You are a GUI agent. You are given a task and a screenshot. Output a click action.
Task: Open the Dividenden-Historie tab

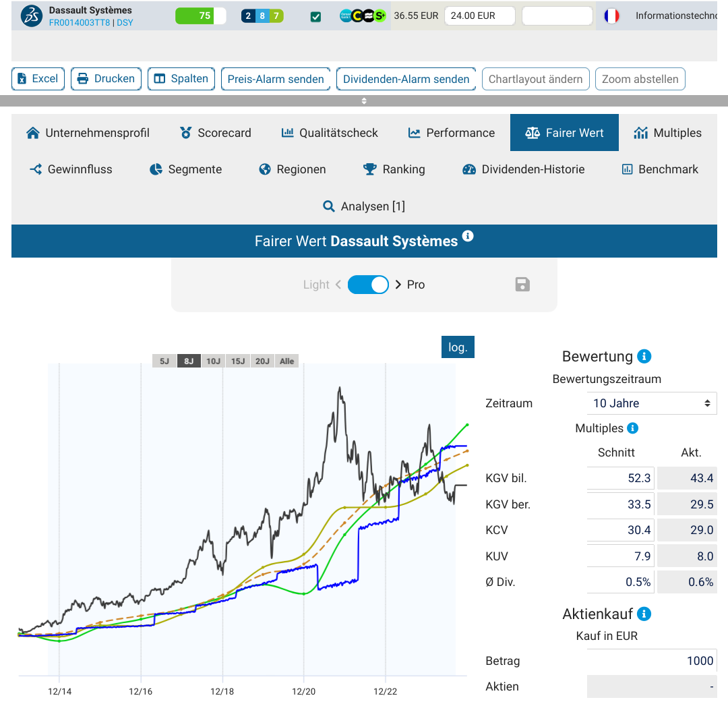tap(523, 169)
